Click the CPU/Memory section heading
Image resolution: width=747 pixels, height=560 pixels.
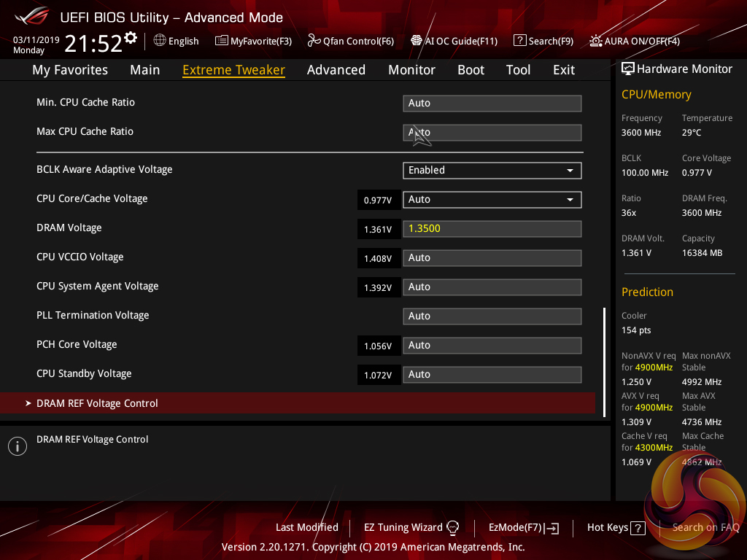[x=656, y=94]
